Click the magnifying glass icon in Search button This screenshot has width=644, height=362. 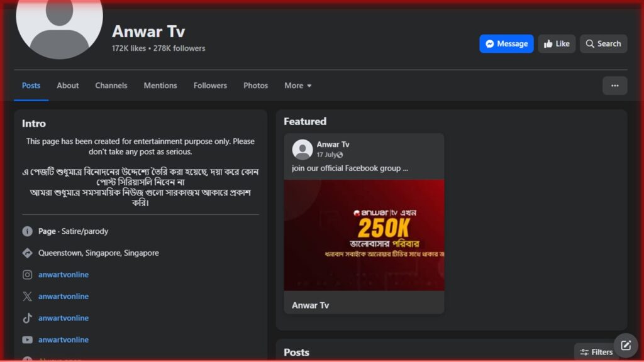[590, 44]
